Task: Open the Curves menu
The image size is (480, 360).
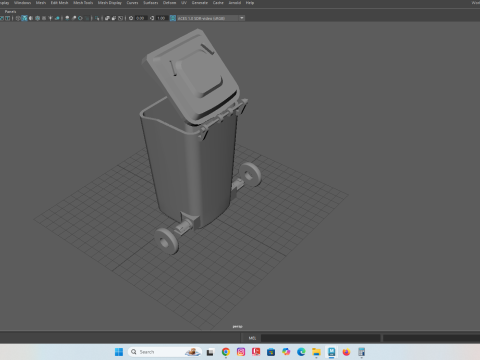Action: [x=132, y=3]
